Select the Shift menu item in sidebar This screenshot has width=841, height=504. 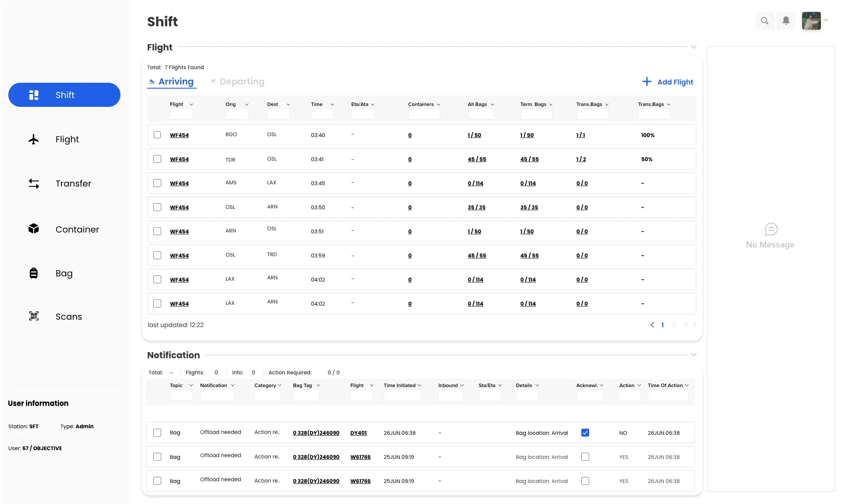pos(64,95)
